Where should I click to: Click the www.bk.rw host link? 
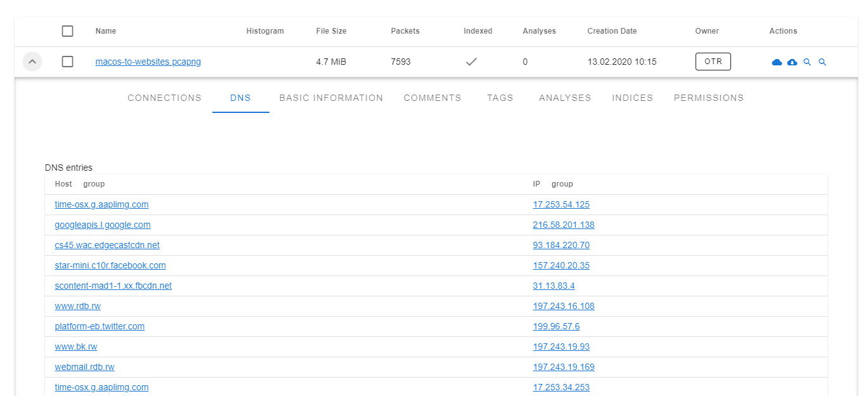coord(76,347)
